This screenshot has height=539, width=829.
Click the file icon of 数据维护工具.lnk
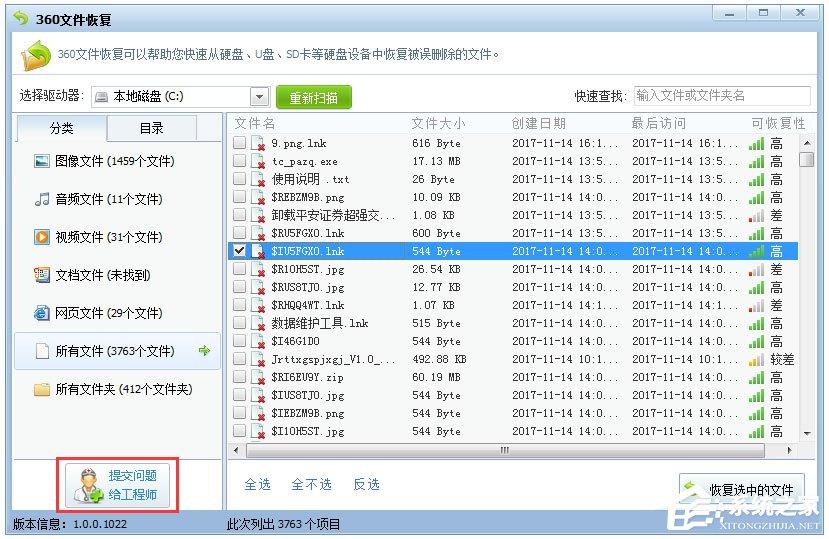[258, 323]
